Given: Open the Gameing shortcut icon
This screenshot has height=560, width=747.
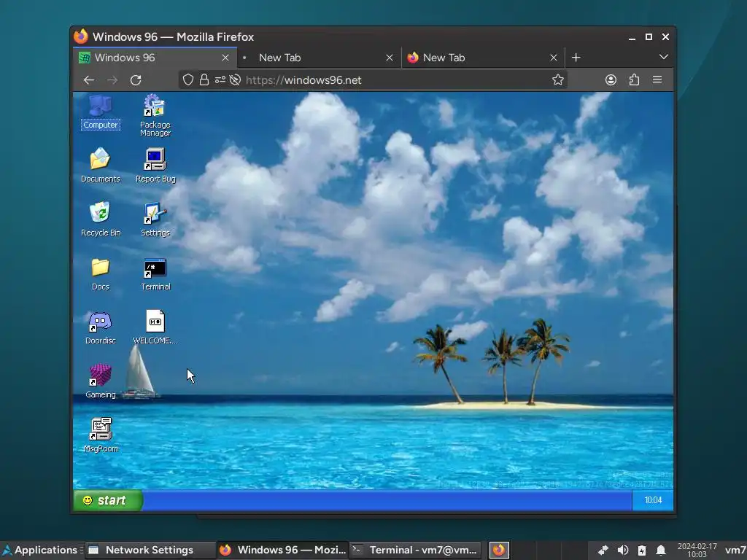Looking at the screenshot, I should pyautogui.click(x=100, y=381).
